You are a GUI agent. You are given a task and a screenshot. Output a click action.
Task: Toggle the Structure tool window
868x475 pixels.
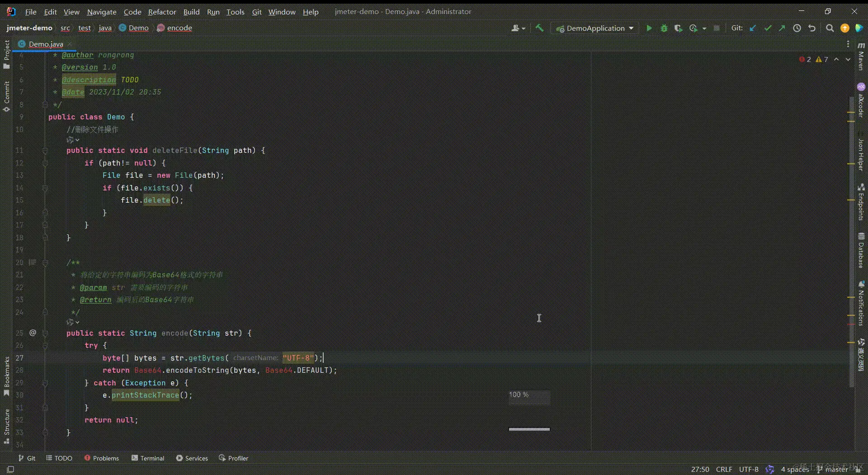coord(6,426)
